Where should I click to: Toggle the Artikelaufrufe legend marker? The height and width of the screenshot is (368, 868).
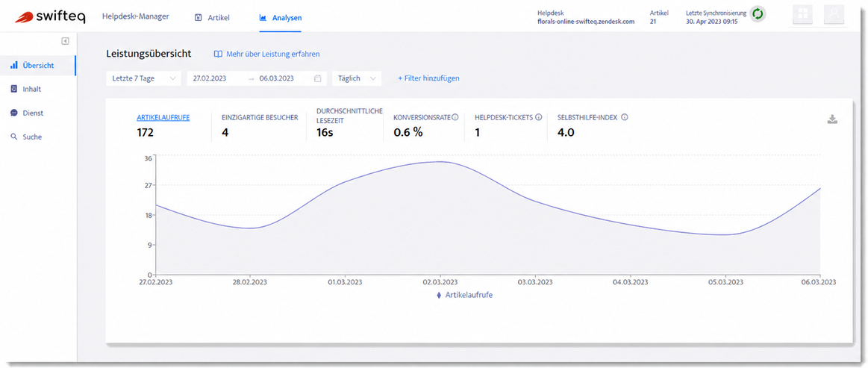[440, 296]
